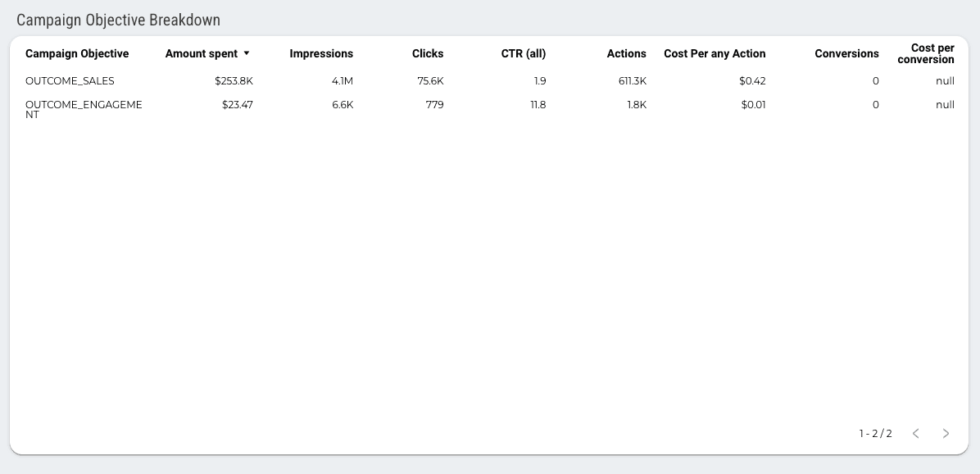Click the Campaign Objective Breakdown title
This screenshot has width=980, height=474.
point(118,20)
